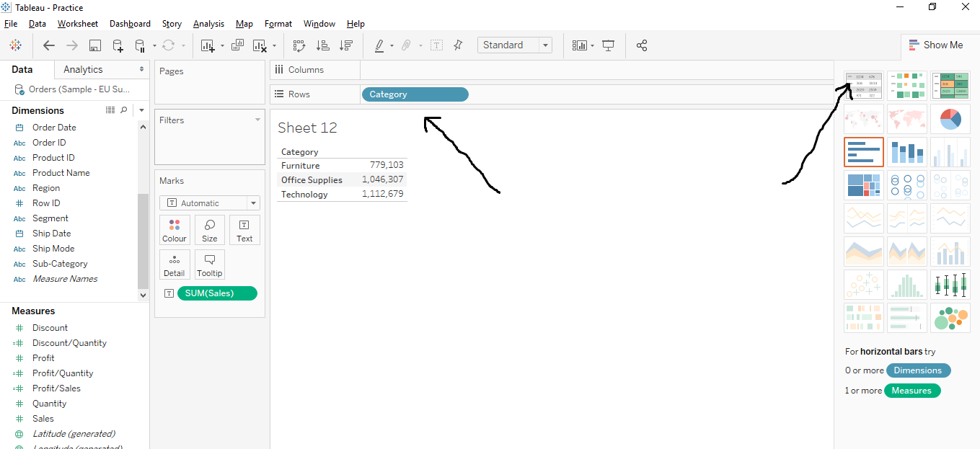Sort data descending on the toolbar
Viewport: 980px width, 449px height.
(x=346, y=45)
